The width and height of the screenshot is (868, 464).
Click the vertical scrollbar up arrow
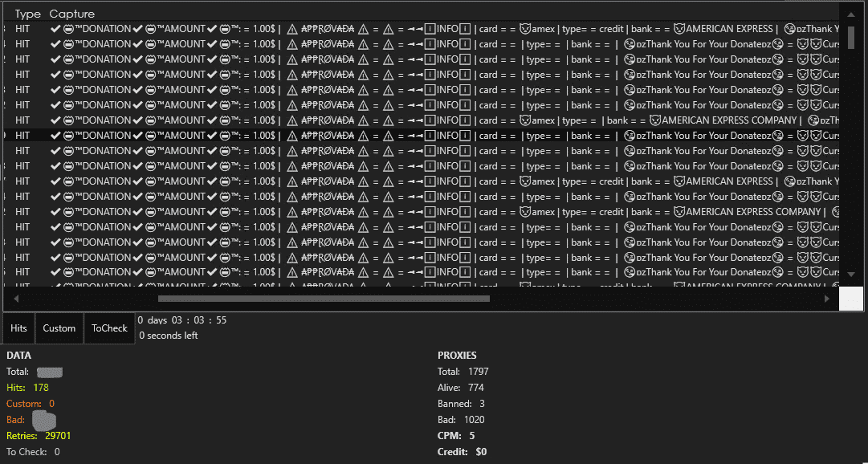coord(851,14)
